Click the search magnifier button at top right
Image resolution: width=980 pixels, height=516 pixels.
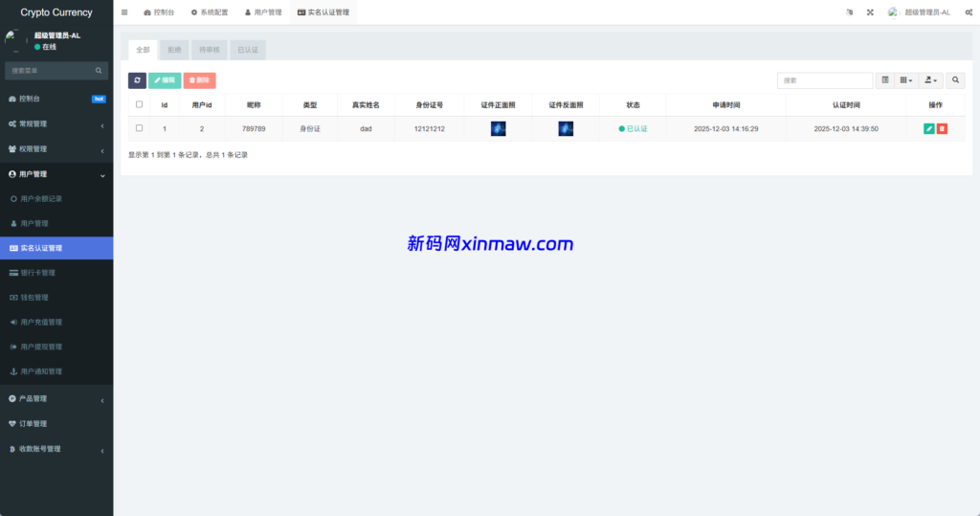955,80
